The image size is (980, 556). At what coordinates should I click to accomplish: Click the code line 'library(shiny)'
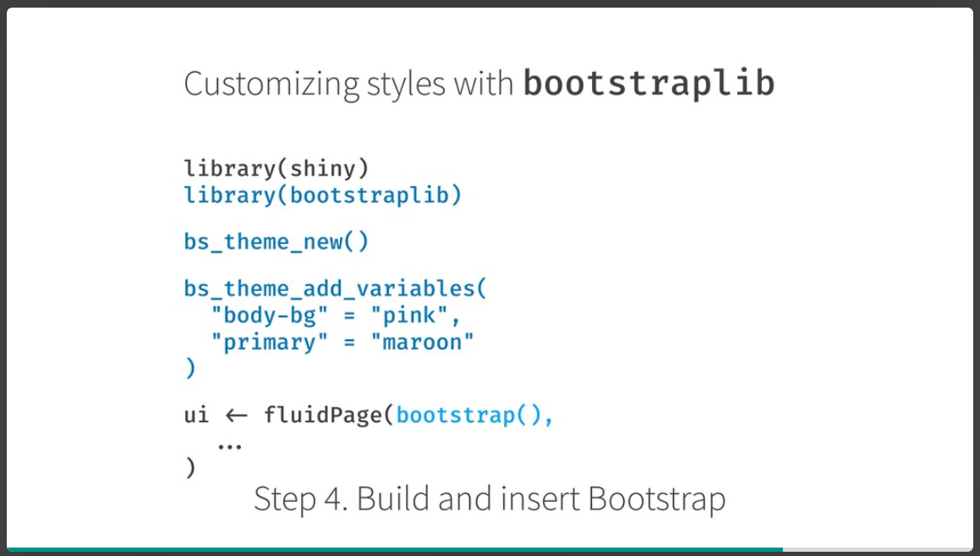276,168
